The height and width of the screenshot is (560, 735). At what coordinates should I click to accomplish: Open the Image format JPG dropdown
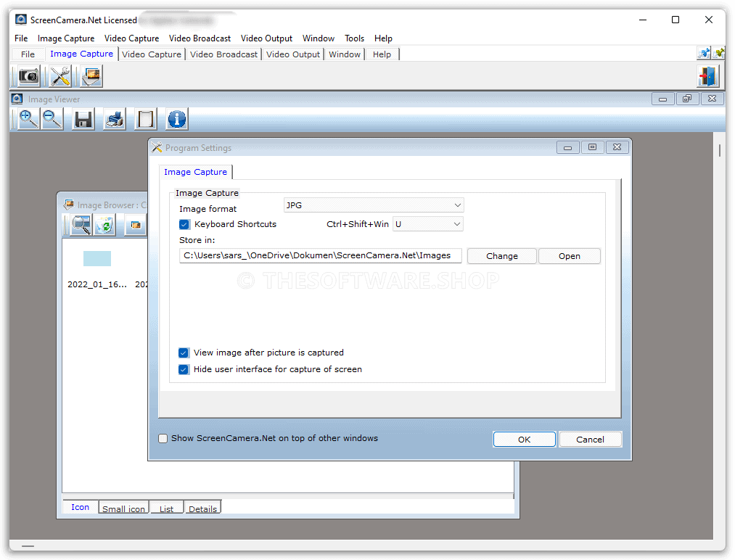click(374, 205)
